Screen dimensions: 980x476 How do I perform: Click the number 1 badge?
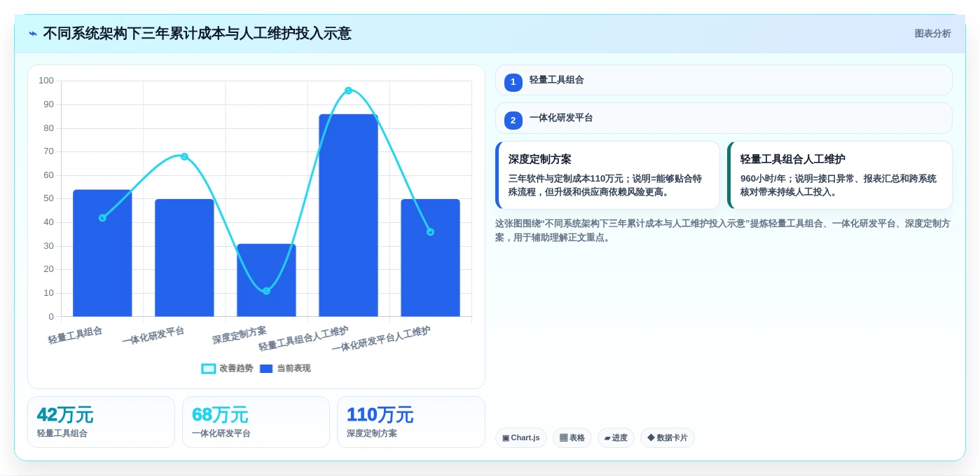click(x=513, y=82)
